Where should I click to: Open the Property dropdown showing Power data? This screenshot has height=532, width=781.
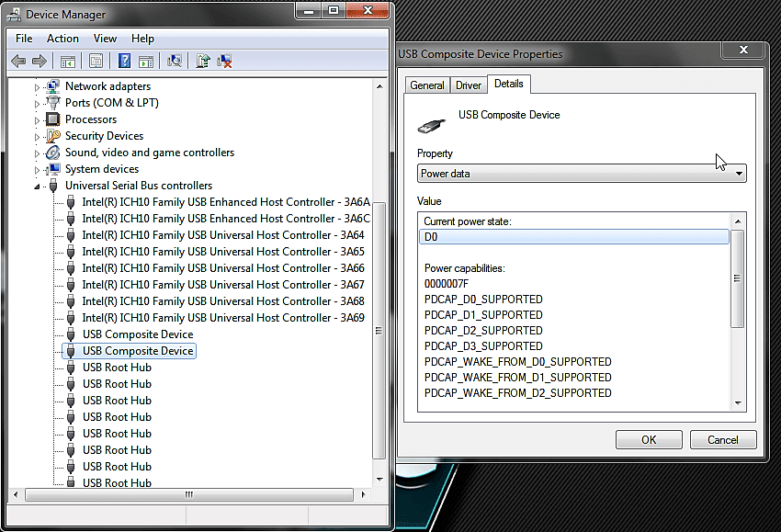[x=582, y=174]
